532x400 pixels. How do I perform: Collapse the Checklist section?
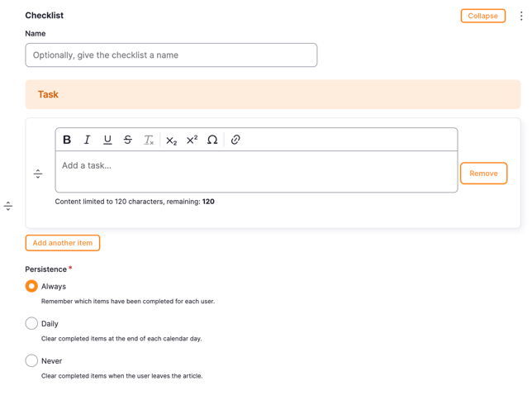coord(482,16)
